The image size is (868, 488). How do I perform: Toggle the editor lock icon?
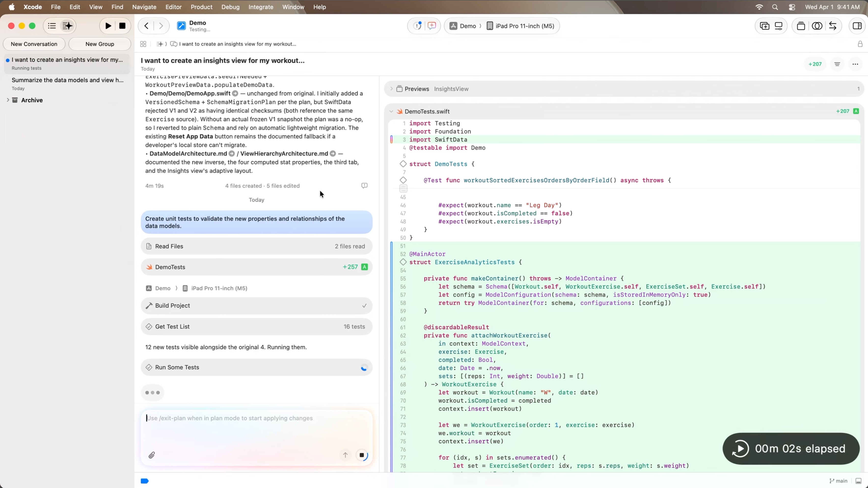[x=860, y=44]
